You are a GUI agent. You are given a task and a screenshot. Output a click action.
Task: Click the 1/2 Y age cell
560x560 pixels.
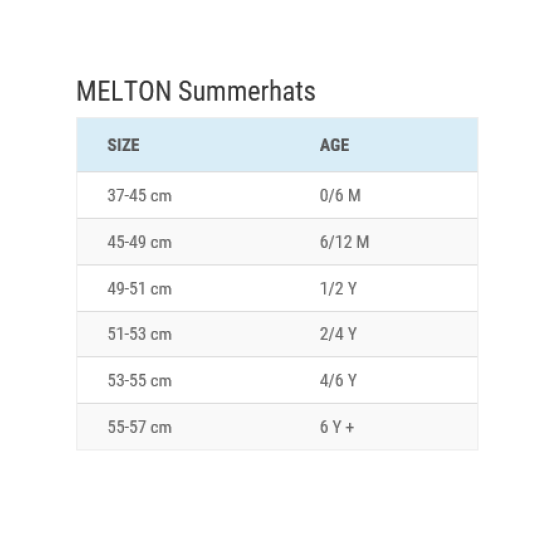tap(338, 289)
